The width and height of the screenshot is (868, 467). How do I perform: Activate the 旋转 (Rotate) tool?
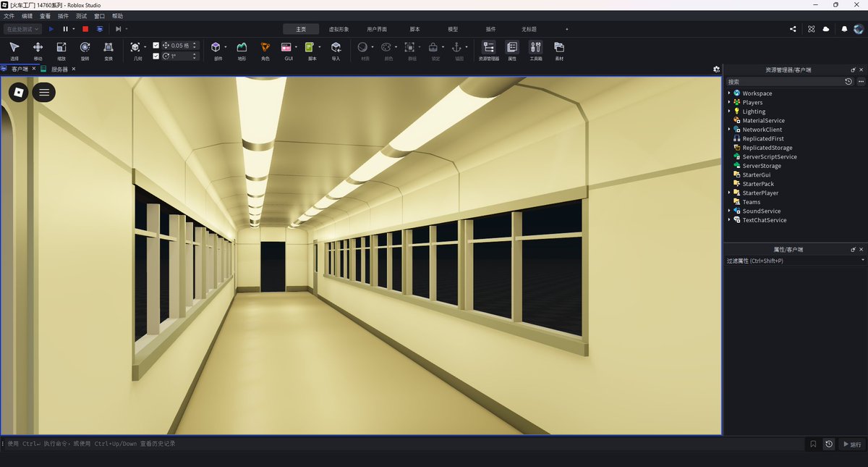pyautogui.click(x=85, y=50)
